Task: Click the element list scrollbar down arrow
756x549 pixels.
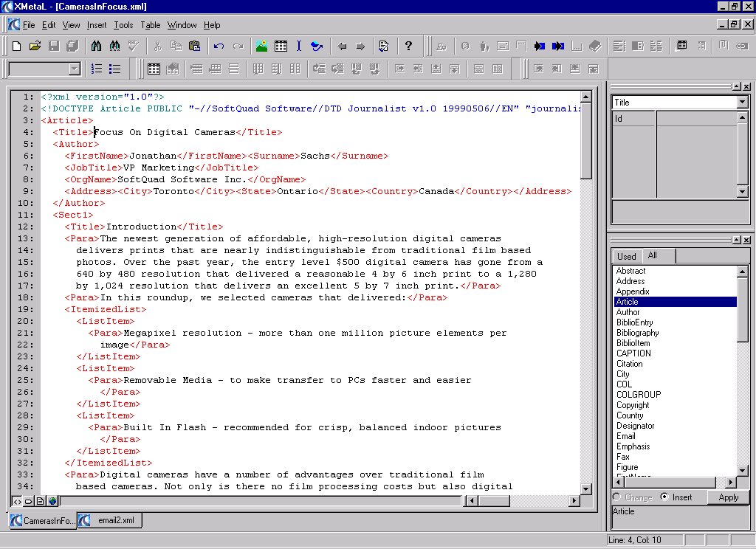Action: (x=743, y=470)
